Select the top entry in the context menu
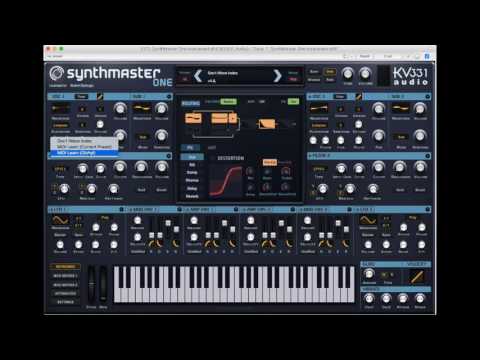The image size is (480, 360). 84,141
